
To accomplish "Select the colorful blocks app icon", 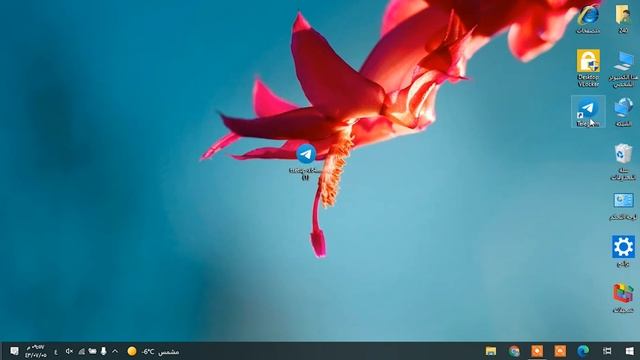I will tap(623, 298).
